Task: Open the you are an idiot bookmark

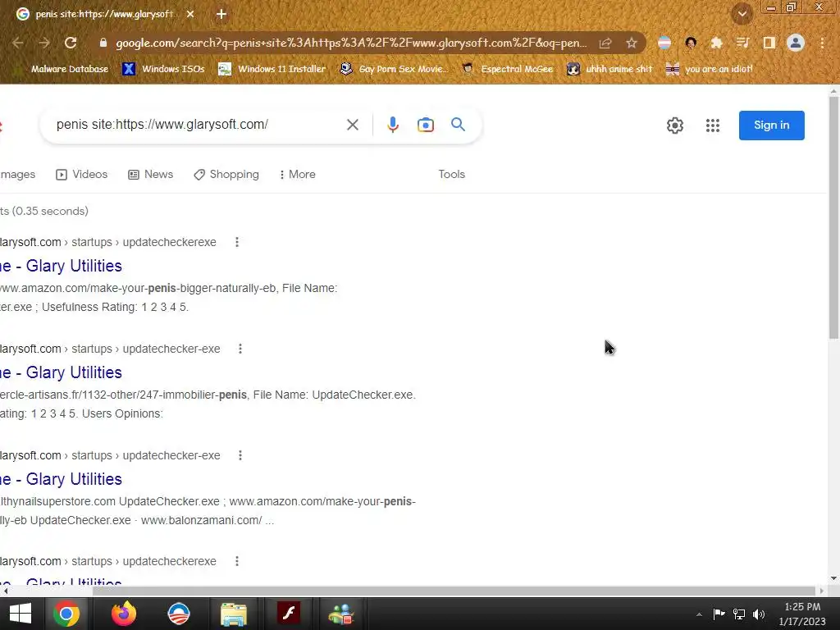Action: point(710,69)
